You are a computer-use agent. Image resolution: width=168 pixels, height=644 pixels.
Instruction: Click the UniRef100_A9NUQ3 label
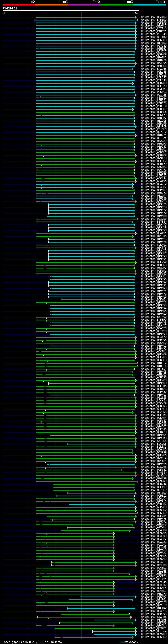click(x=154, y=374)
